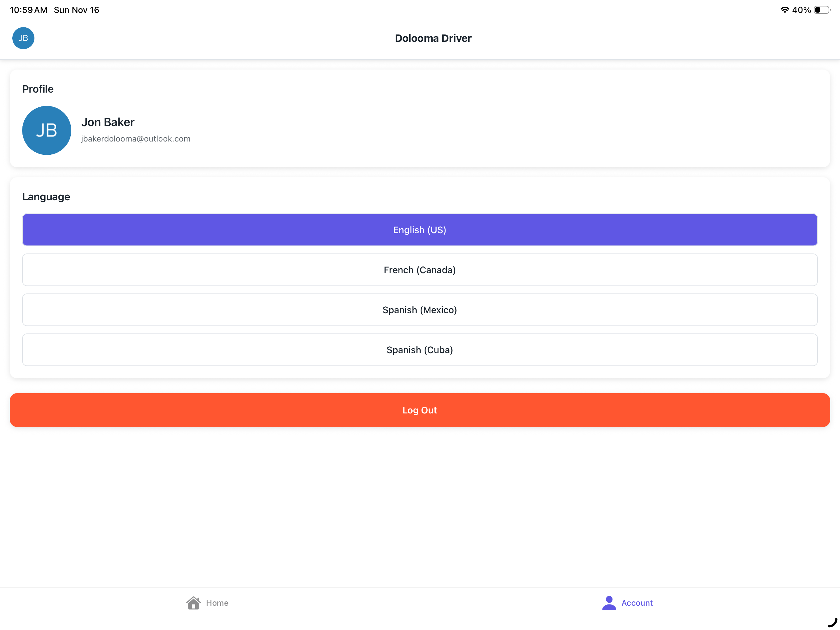Switch language to French (Canada)
Viewport: 840px width, 630px height.
[x=420, y=270]
